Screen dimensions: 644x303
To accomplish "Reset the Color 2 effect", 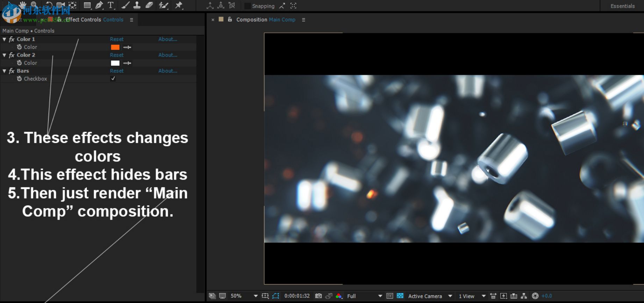I will tap(117, 55).
